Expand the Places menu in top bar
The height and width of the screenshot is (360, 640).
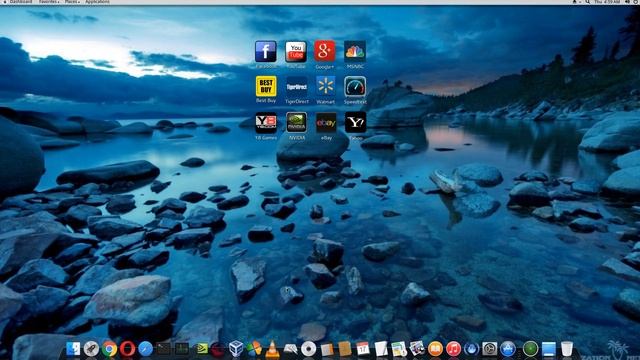(x=72, y=2)
